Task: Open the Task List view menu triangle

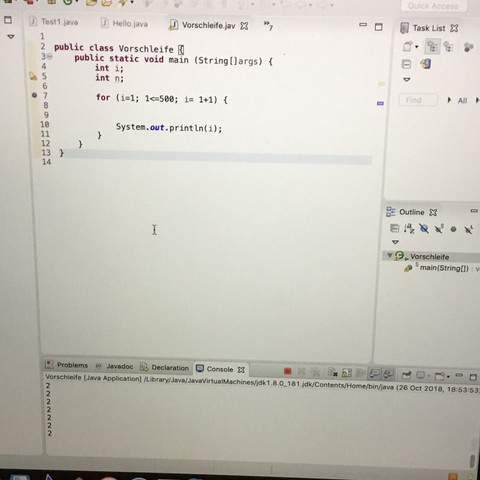Action: pos(407,80)
